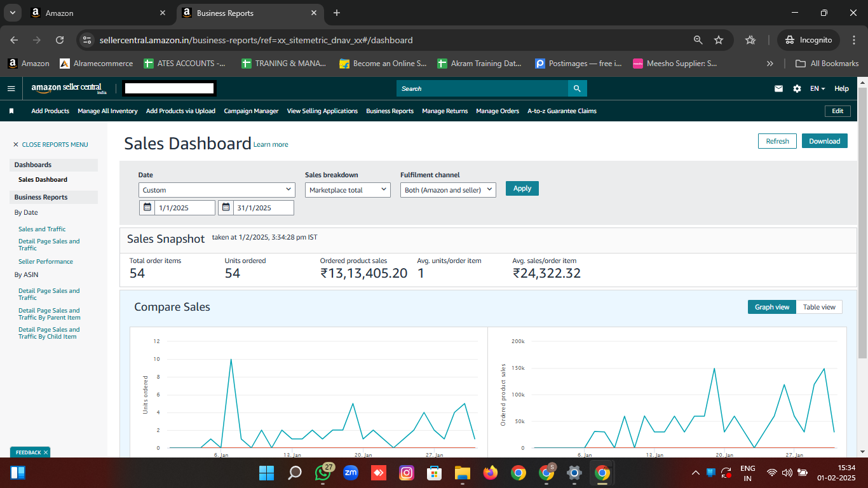The image size is (868, 488).
Task: Click the Apply button
Action: click(x=522, y=188)
